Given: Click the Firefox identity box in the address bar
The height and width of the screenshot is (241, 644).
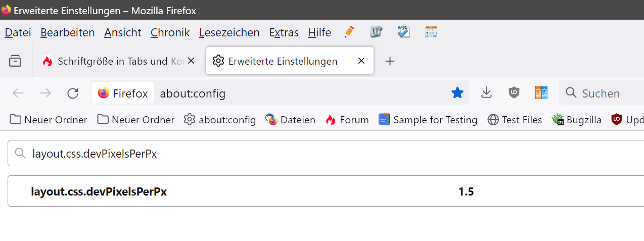Looking at the screenshot, I should tap(123, 93).
